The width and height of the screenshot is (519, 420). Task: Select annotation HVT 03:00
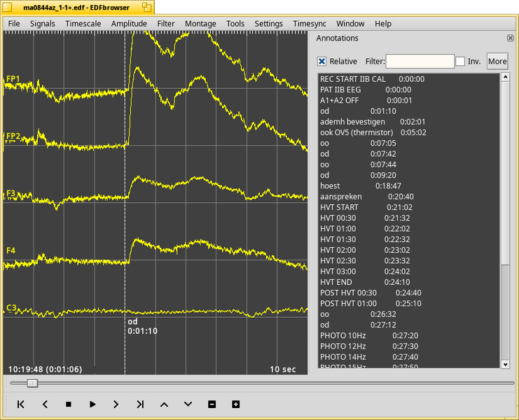click(x=408, y=272)
